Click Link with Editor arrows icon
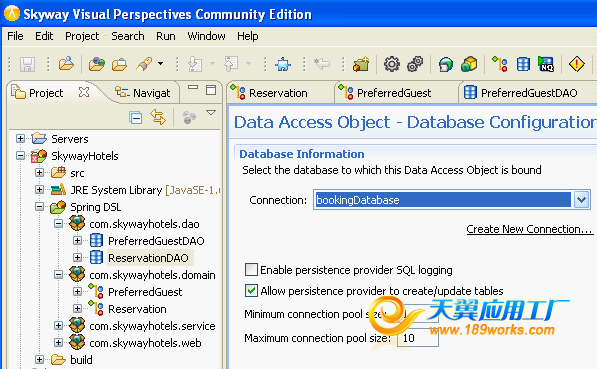 (158, 117)
